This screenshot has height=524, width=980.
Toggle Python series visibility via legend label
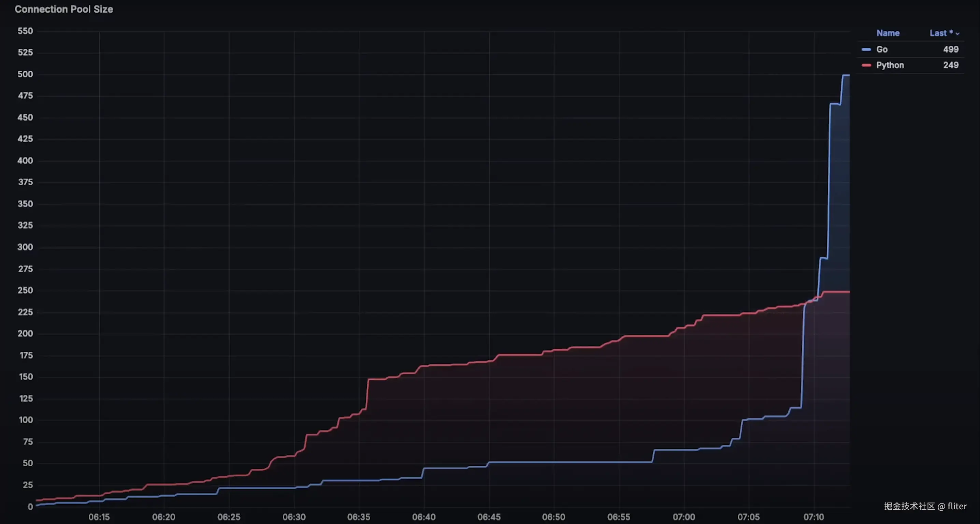pyautogui.click(x=890, y=65)
